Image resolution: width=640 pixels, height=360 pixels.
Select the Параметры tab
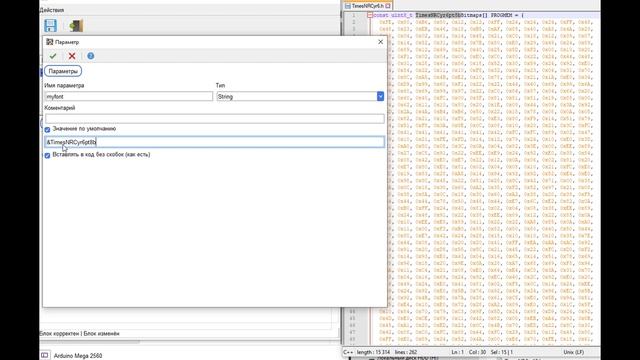click(x=63, y=71)
